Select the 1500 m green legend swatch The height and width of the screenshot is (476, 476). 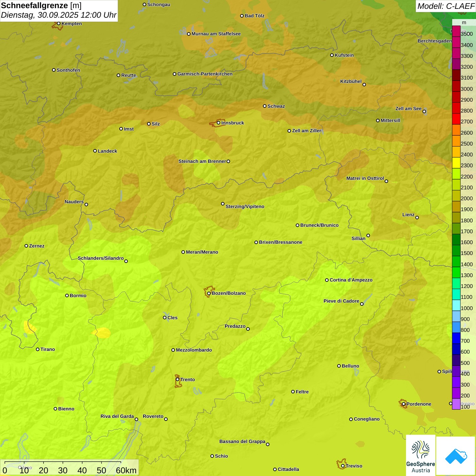pos(456,251)
